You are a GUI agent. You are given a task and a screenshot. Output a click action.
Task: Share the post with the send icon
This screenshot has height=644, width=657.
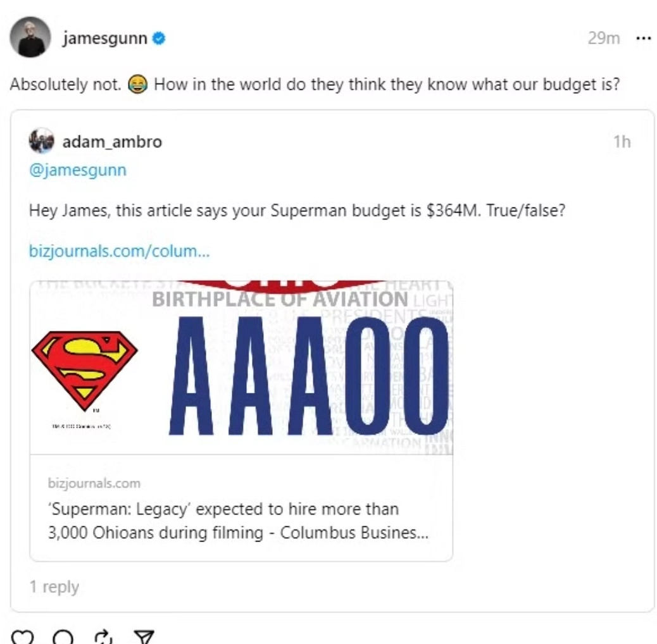point(145,638)
